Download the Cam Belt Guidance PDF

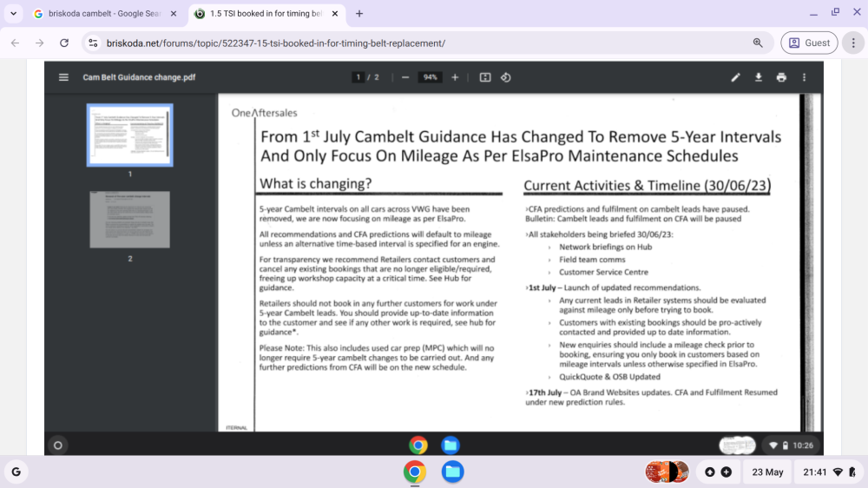point(759,77)
